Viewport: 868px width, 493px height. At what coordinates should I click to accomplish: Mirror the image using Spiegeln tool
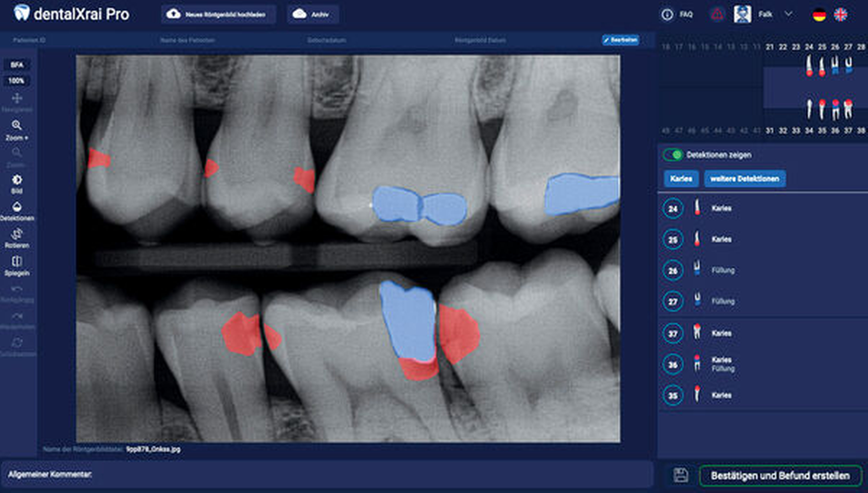click(x=17, y=262)
